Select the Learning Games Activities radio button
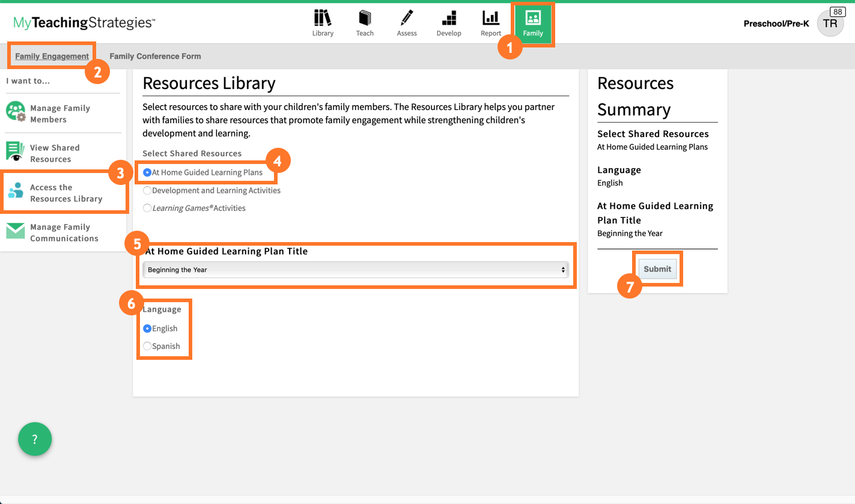 pos(147,208)
